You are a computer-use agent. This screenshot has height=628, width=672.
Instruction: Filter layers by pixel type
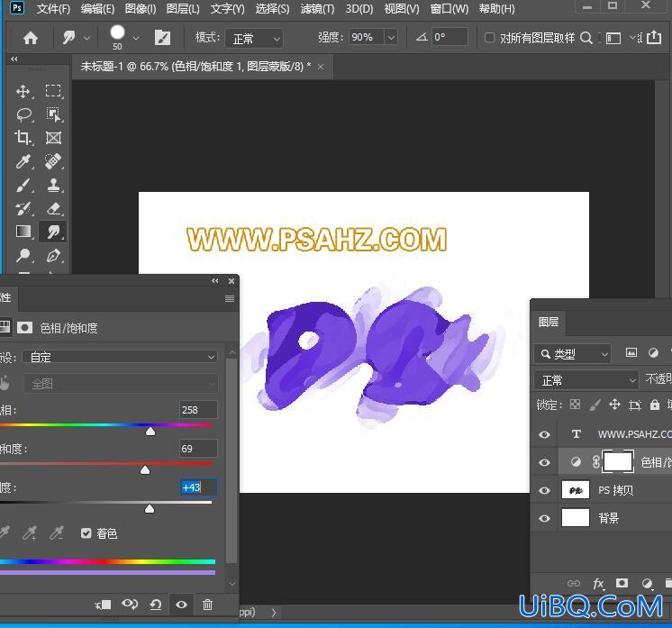click(x=631, y=353)
